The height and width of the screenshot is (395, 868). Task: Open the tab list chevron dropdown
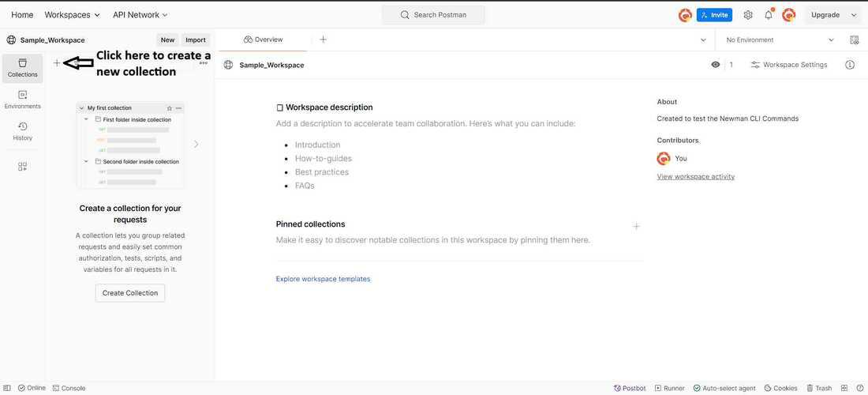coord(703,39)
